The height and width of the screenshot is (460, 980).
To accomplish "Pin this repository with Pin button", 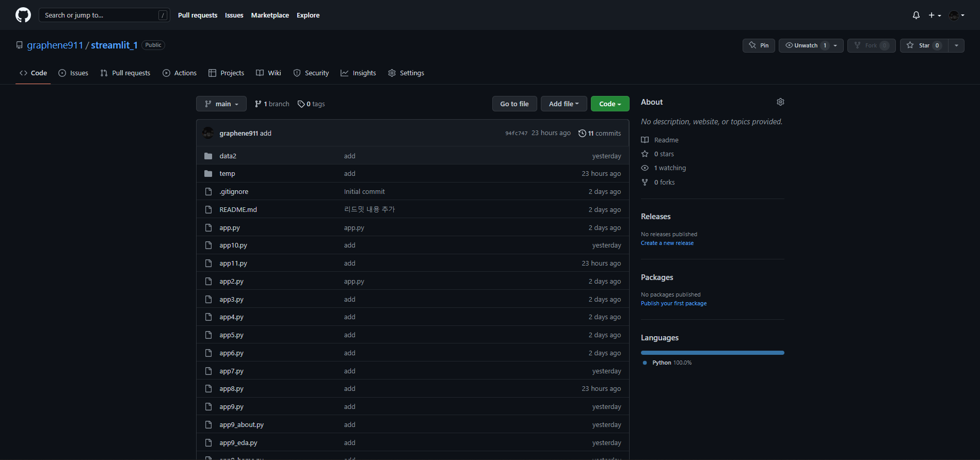I will [759, 45].
